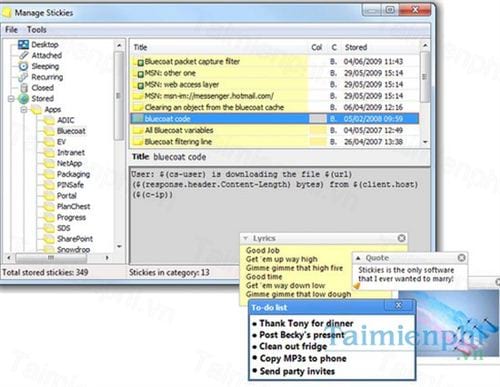Screen dimensions: 500x387
Task: Select the 'MSN: msn-im://messenger.hotmail.com/' row
Action: click(x=275, y=96)
